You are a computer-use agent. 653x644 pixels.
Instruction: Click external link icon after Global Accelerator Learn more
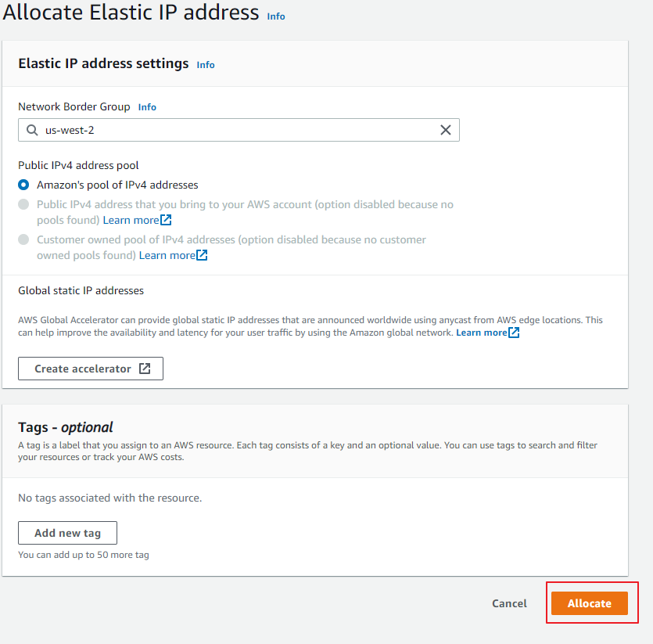pyautogui.click(x=514, y=333)
